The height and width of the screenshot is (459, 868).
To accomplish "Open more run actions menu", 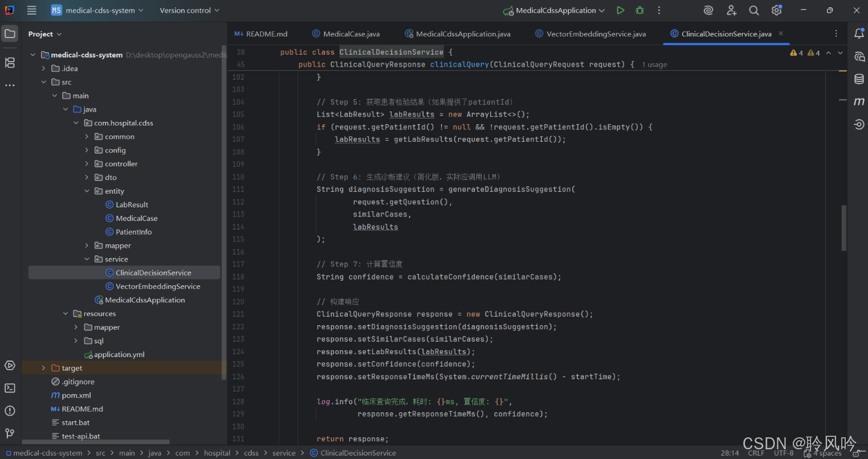I will click(659, 10).
